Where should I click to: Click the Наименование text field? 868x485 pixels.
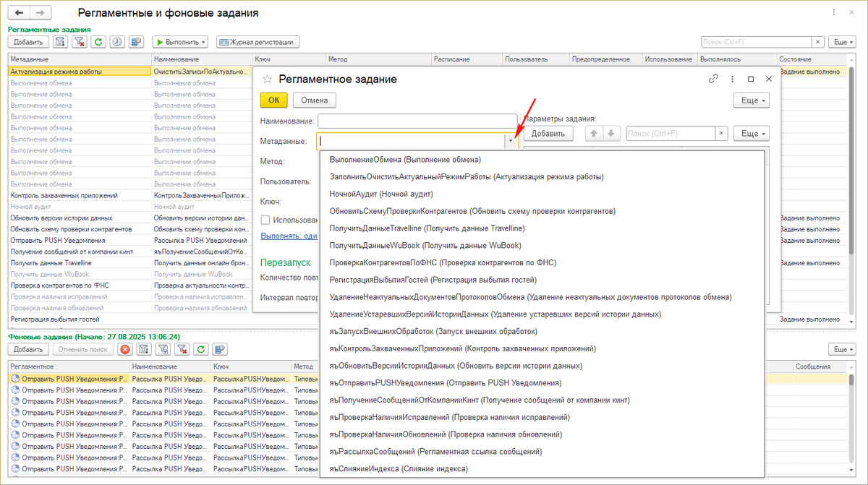click(417, 121)
